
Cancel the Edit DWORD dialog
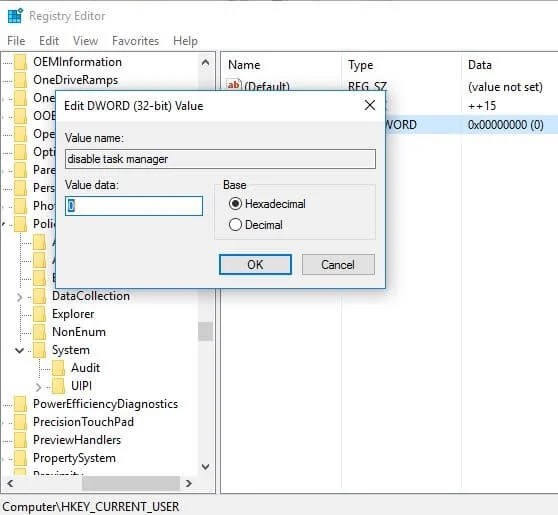(x=338, y=264)
